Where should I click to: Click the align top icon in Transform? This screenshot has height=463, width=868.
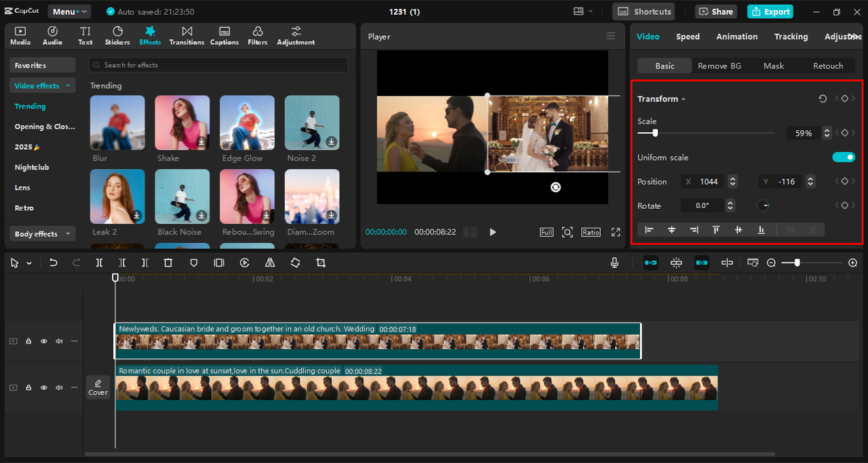(x=716, y=230)
